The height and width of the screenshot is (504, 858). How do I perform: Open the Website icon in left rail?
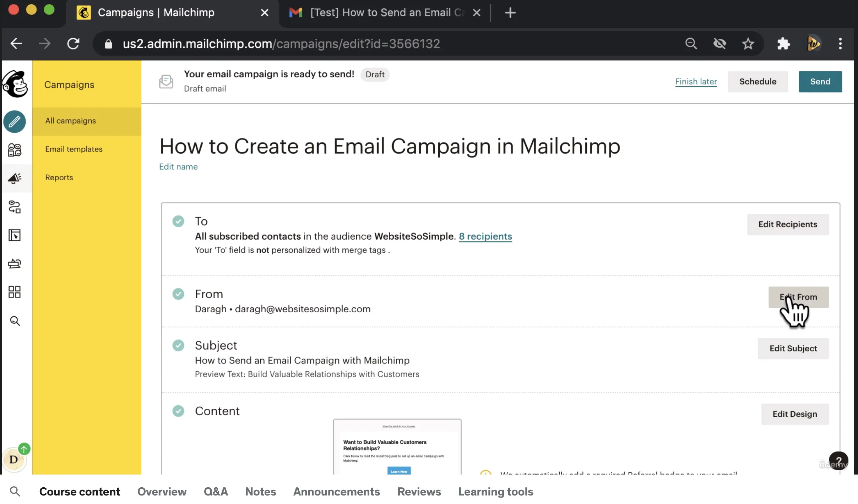[15, 235]
